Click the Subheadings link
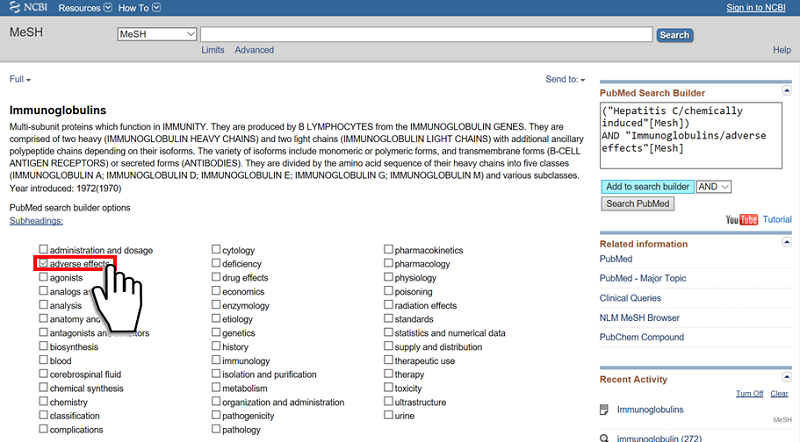Viewport: 800px width, 442px height. (36, 221)
